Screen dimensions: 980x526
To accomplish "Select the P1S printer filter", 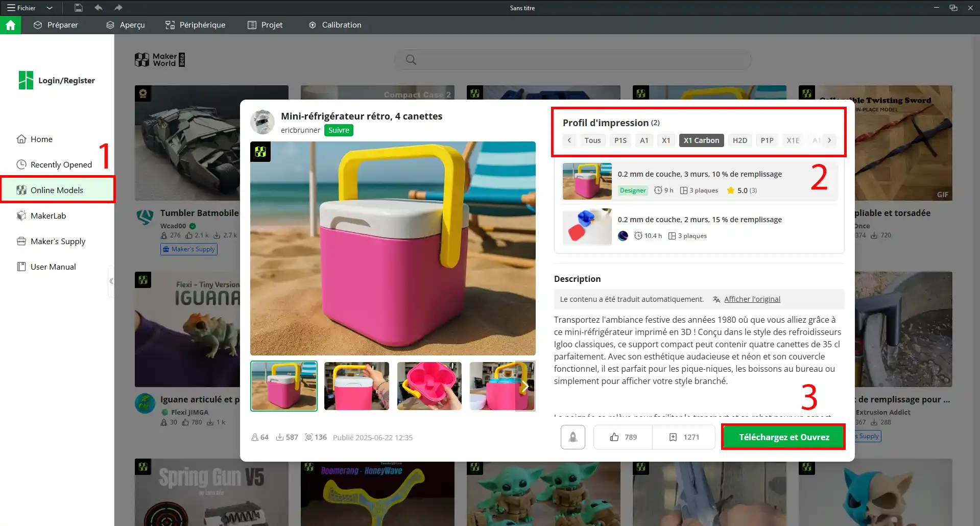I will pyautogui.click(x=620, y=140).
